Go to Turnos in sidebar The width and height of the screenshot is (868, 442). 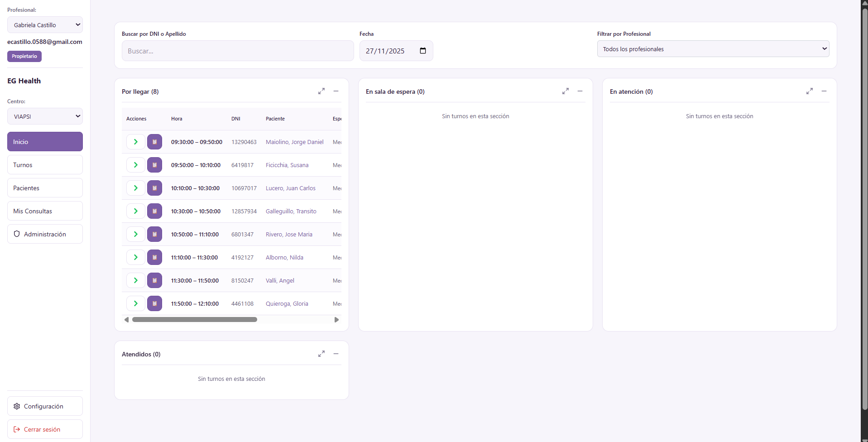[45, 165]
